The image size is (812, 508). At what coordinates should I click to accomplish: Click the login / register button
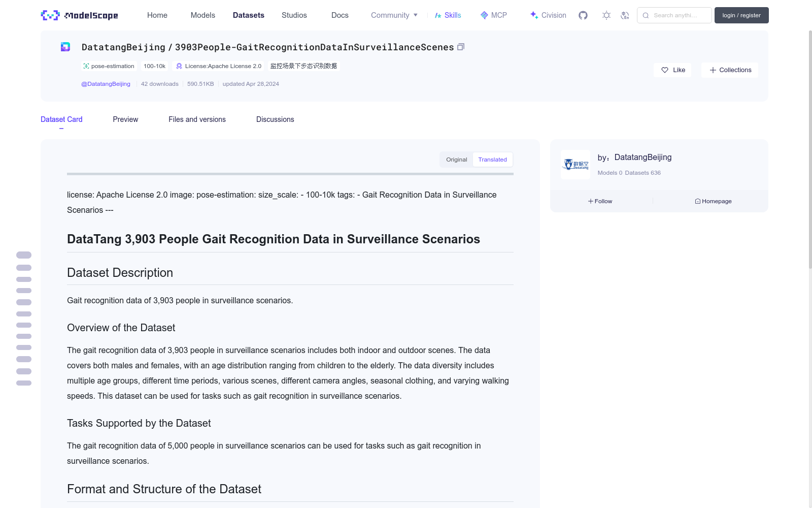741,15
